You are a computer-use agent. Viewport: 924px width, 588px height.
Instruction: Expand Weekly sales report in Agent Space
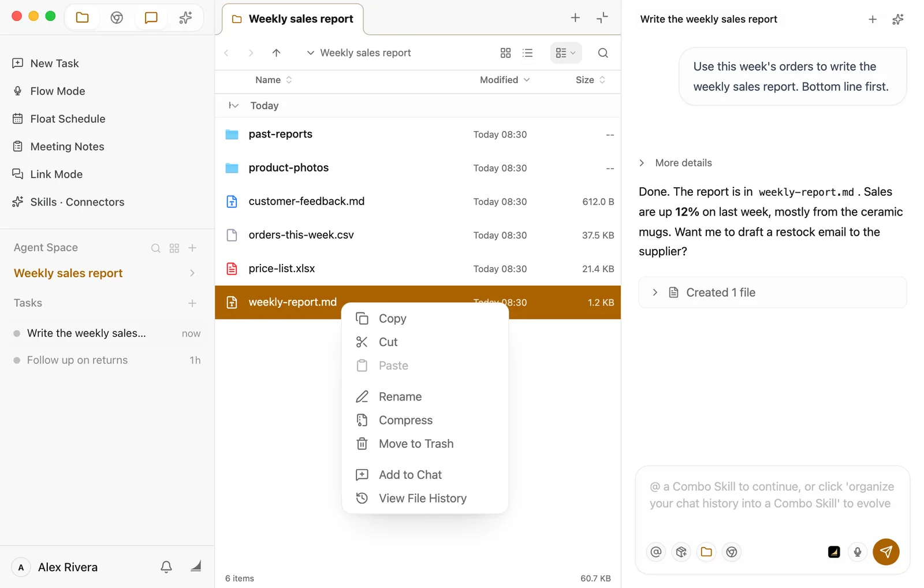tap(192, 273)
